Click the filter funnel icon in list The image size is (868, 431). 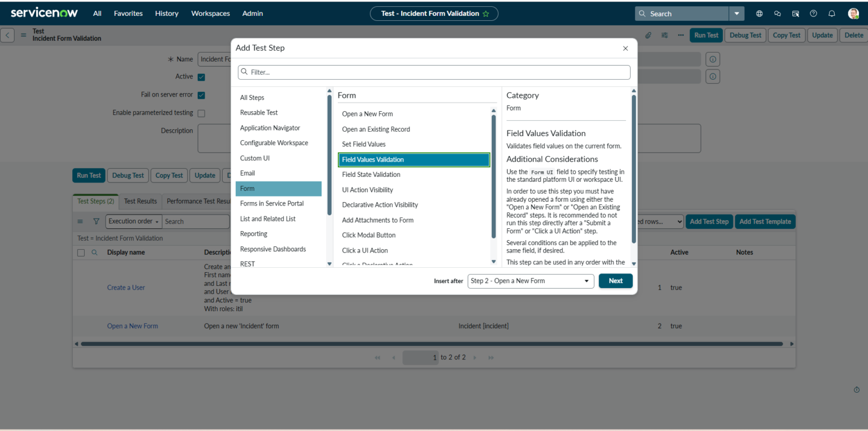[x=96, y=221]
